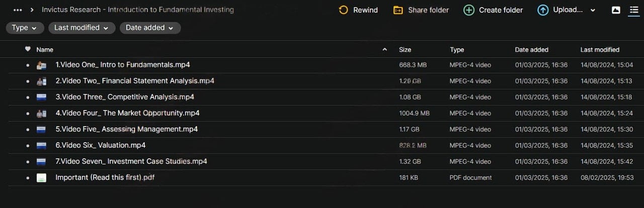Click the favorite heart column icon
The width and height of the screenshot is (644, 208).
28,49
